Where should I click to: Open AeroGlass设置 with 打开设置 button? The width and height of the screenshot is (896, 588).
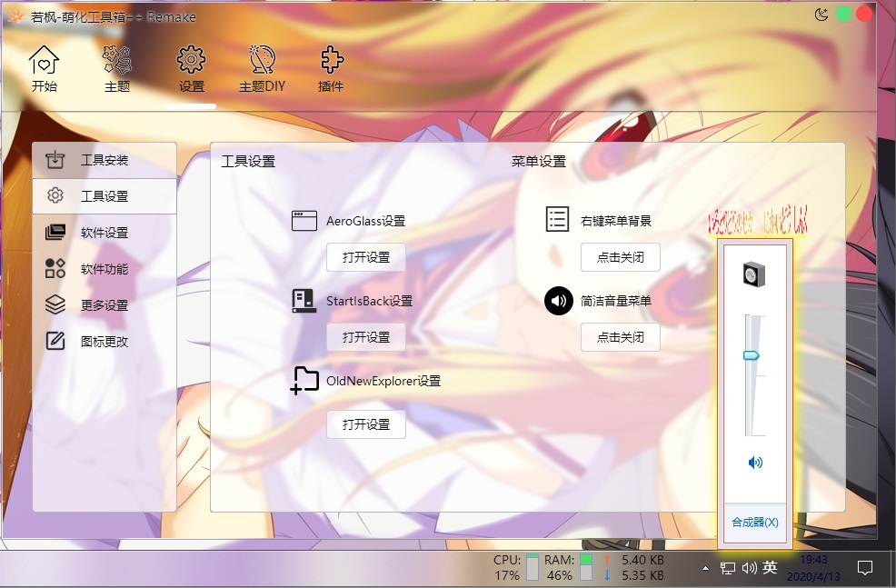(x=366, y=257)
